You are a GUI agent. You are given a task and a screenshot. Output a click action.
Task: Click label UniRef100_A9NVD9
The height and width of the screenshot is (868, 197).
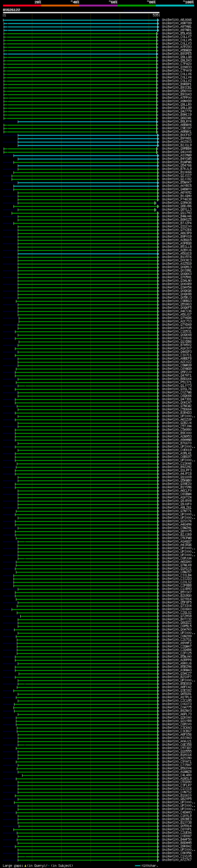pyautogui.click(x=177, y=101)
